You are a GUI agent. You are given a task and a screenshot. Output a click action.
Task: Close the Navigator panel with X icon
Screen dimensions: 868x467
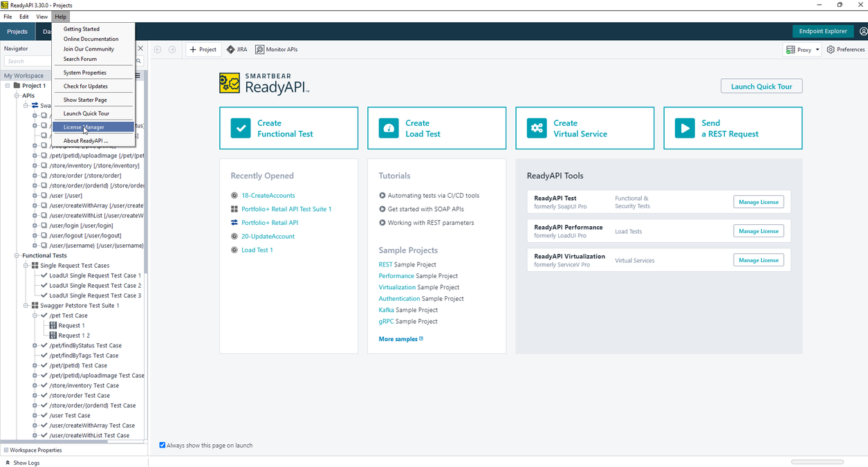pyautogui.click(x=140, y=48)
